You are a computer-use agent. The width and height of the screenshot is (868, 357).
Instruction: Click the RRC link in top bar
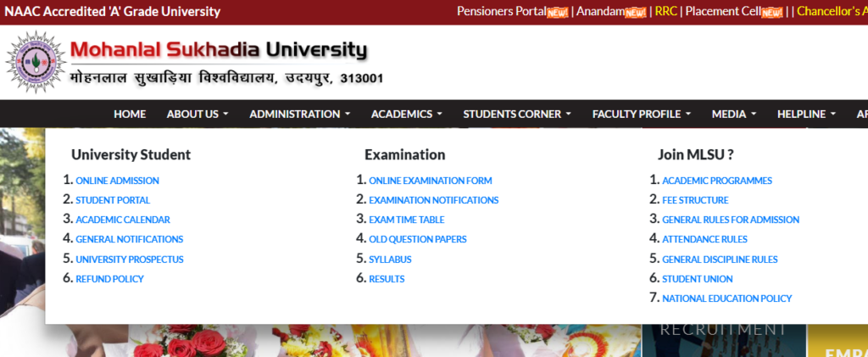[665, 12]
